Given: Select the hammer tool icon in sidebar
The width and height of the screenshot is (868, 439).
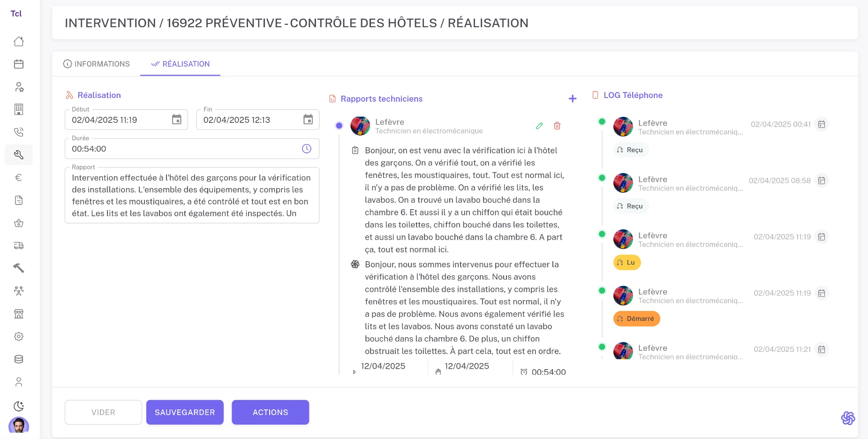Looking at the screenshot, I should (x=19, y=268).
